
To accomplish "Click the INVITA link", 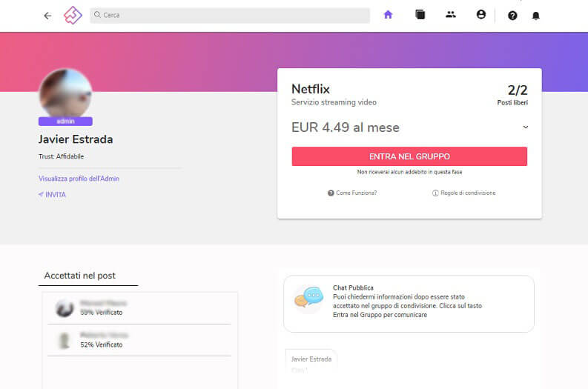I will tap(52, 195).
